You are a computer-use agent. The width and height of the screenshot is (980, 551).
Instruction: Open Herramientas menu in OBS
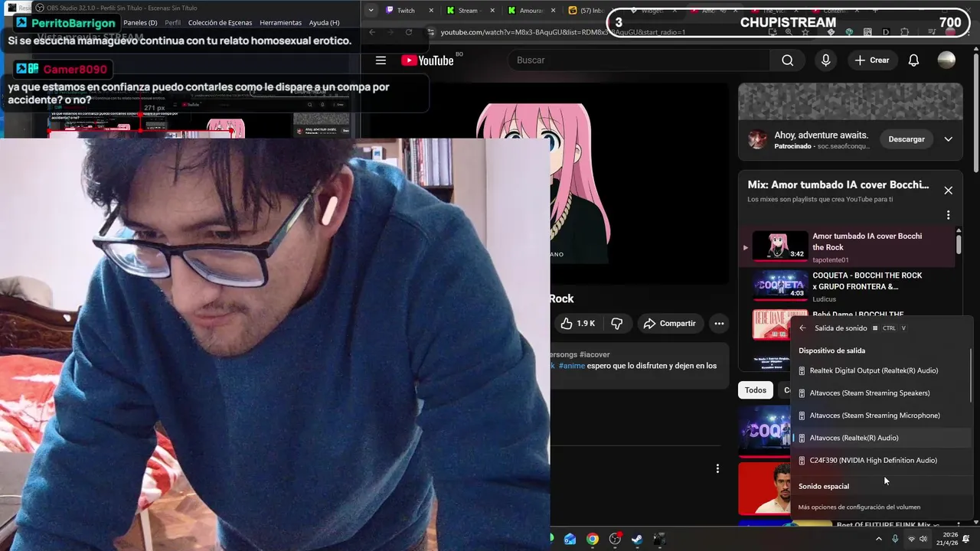pyautogui.click(x=280, y=23)
